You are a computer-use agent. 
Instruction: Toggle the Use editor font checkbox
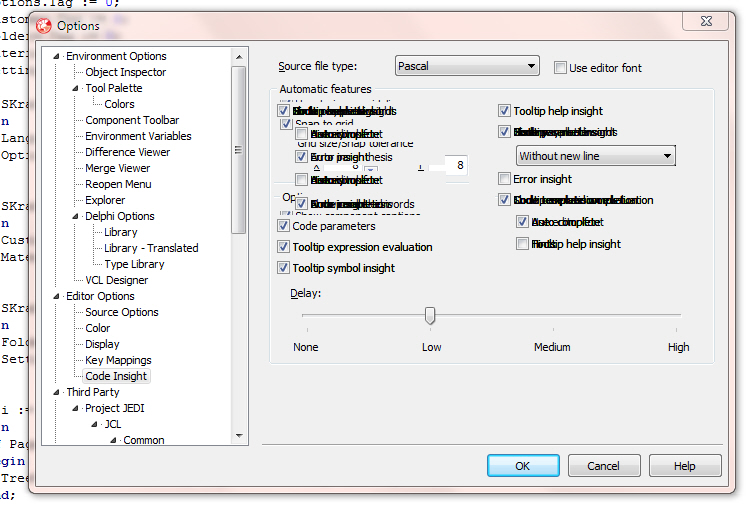[561, 68]
